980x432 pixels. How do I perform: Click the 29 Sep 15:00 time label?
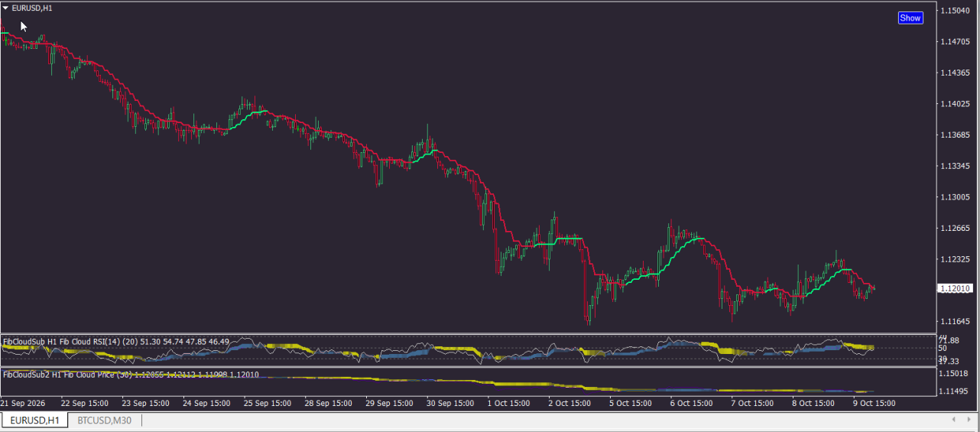coord(390,403)
